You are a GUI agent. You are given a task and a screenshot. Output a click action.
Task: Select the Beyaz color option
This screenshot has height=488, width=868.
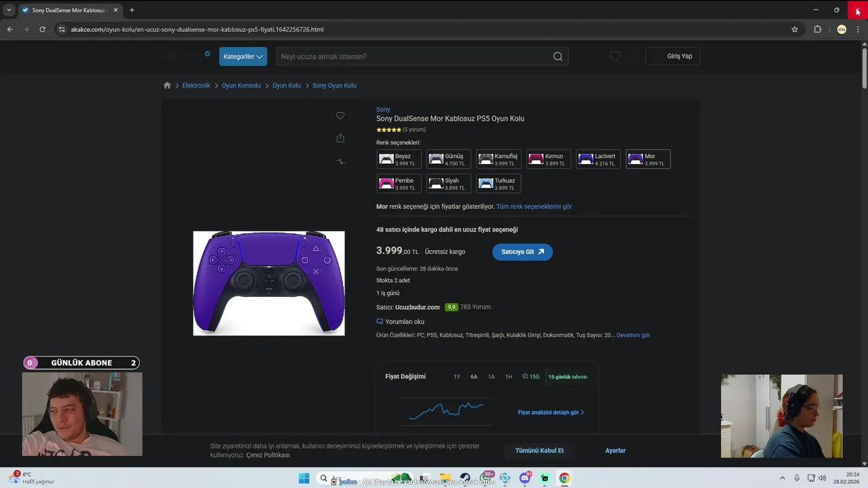399,159
